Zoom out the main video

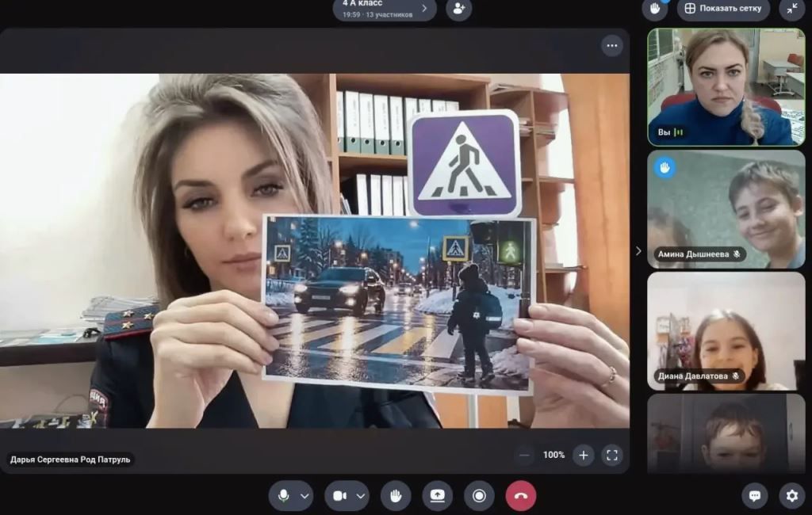click(524, 456)
